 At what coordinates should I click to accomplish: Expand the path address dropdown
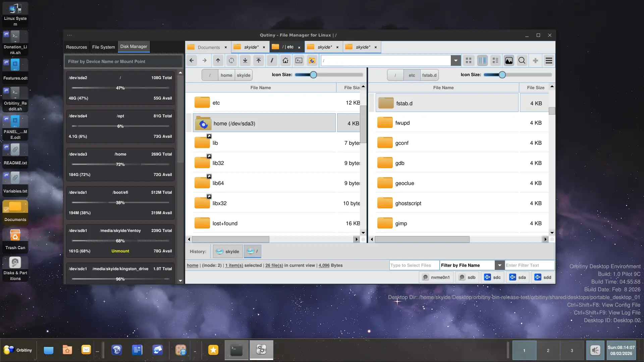tap(455, 61)
